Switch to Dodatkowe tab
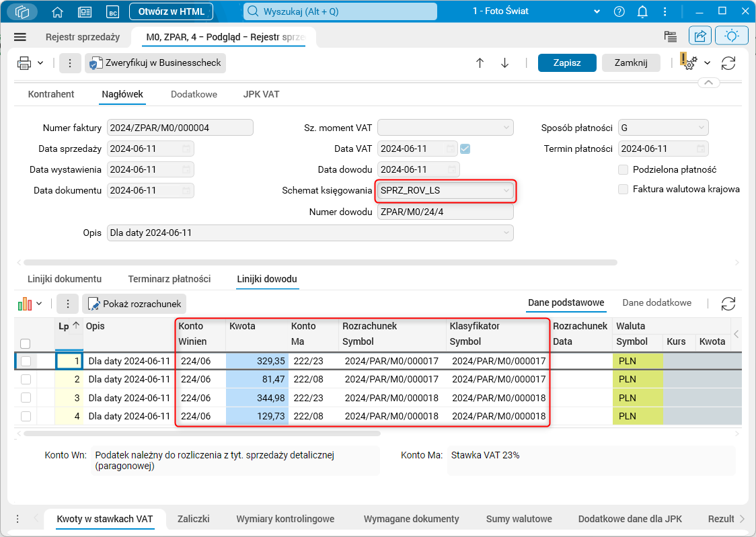Screen dimensions: 756x537 194,94
